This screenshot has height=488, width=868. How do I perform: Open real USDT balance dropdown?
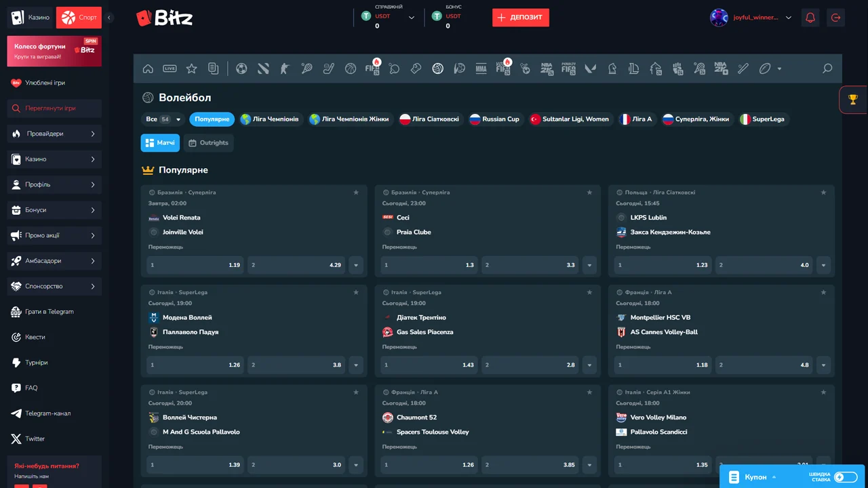point(412,18)
